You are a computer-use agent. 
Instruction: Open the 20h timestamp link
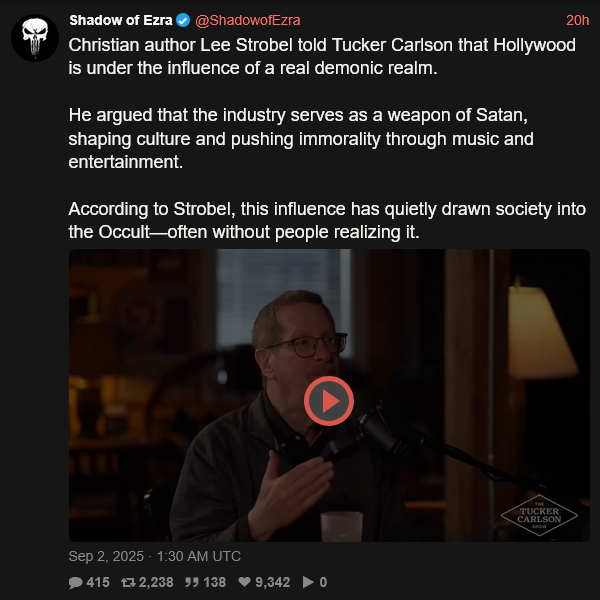577,20
